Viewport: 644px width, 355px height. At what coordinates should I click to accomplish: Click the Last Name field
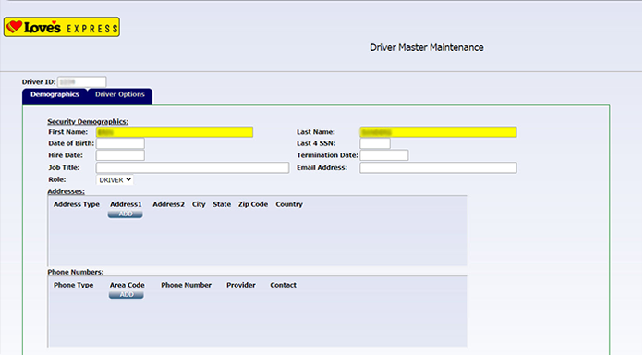click(x=438, y=132)
